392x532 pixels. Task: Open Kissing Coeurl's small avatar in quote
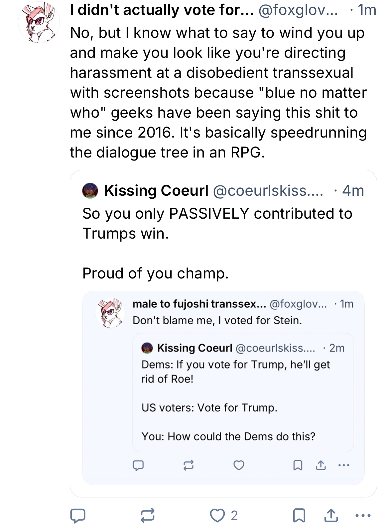click(x=90, y=191)
